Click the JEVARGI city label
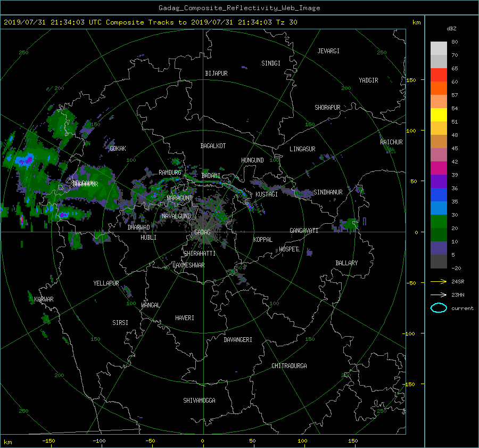This screenshot has width=479, height=448. click(328, 51)
